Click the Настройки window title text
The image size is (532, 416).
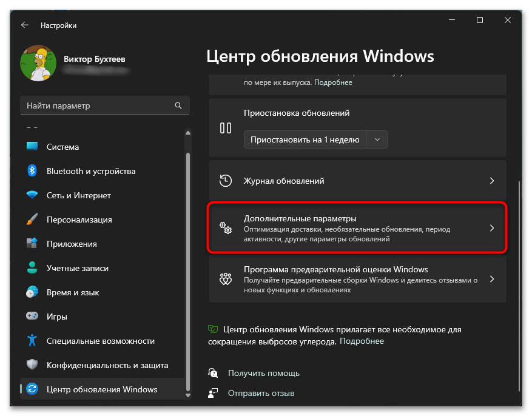coord(58,25)
